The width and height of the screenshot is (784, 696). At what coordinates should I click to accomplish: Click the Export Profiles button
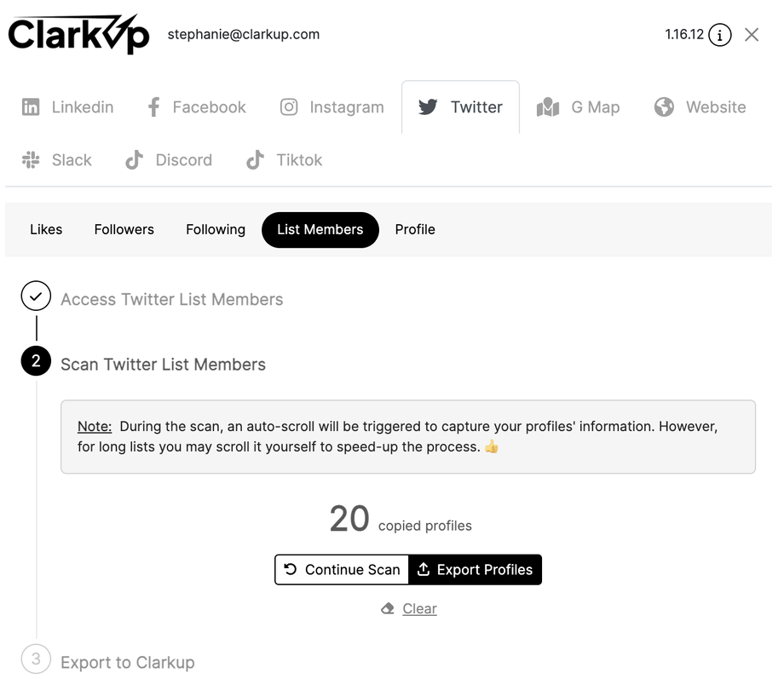click(476, 570)
